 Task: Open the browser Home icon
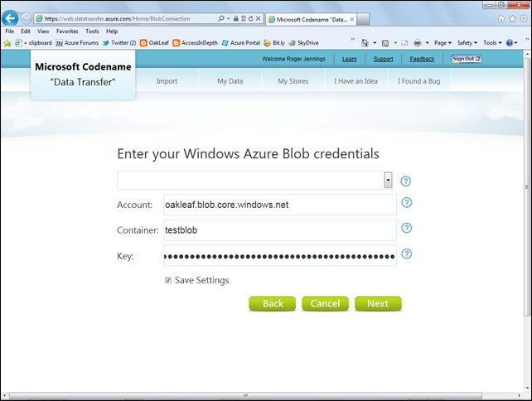click(501, 19)
